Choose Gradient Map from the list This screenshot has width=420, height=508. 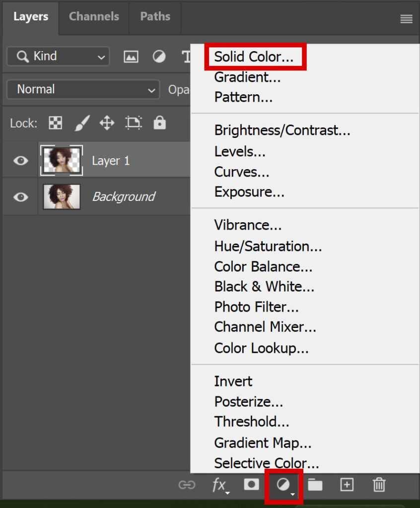point(263,443)
